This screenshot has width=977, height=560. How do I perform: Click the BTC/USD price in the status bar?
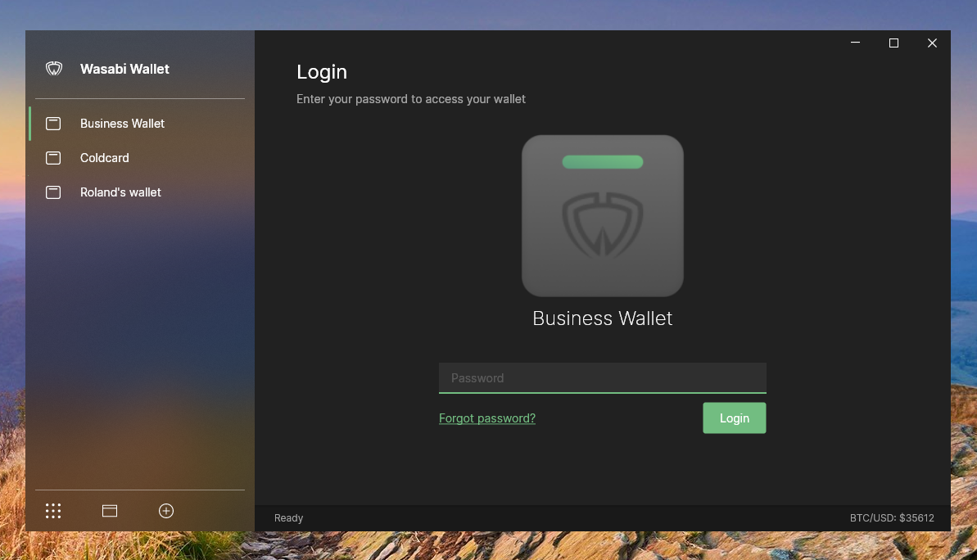[892, 517]
